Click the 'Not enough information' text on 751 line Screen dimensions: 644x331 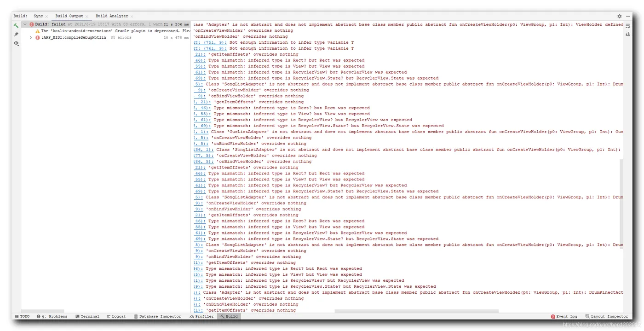click(292, 42)
